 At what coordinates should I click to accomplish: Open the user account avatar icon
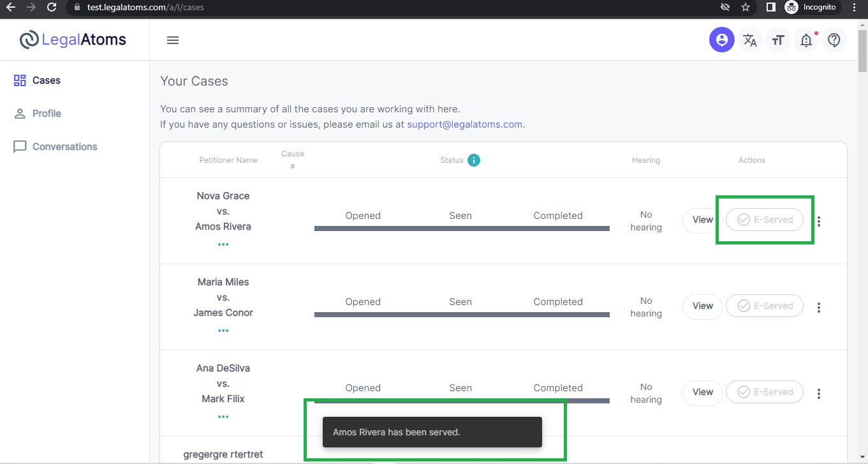[722, 40]
